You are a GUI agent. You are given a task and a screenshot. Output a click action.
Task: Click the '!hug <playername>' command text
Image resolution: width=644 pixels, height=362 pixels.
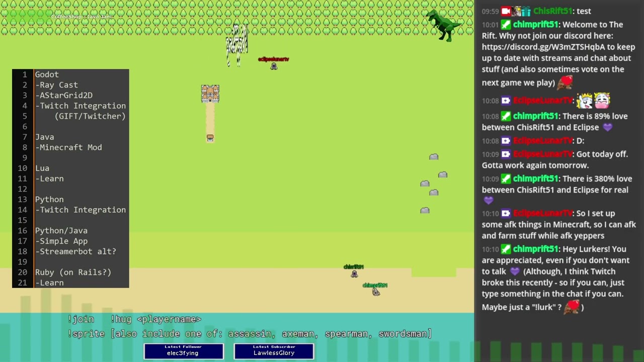(155, 319)
